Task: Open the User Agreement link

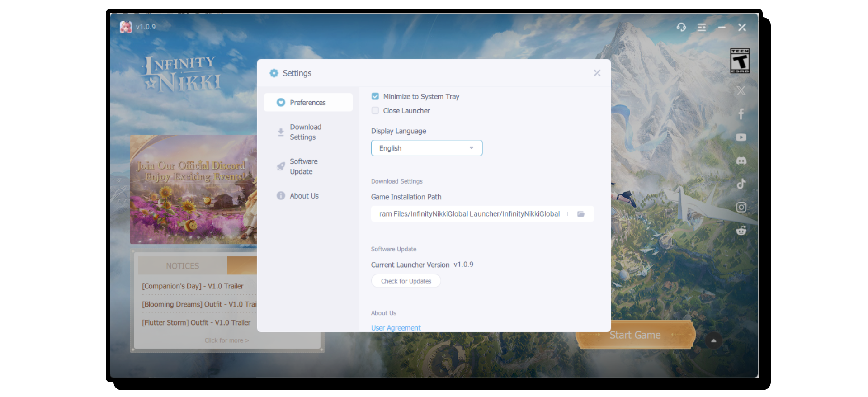Action: click(396, 328)
